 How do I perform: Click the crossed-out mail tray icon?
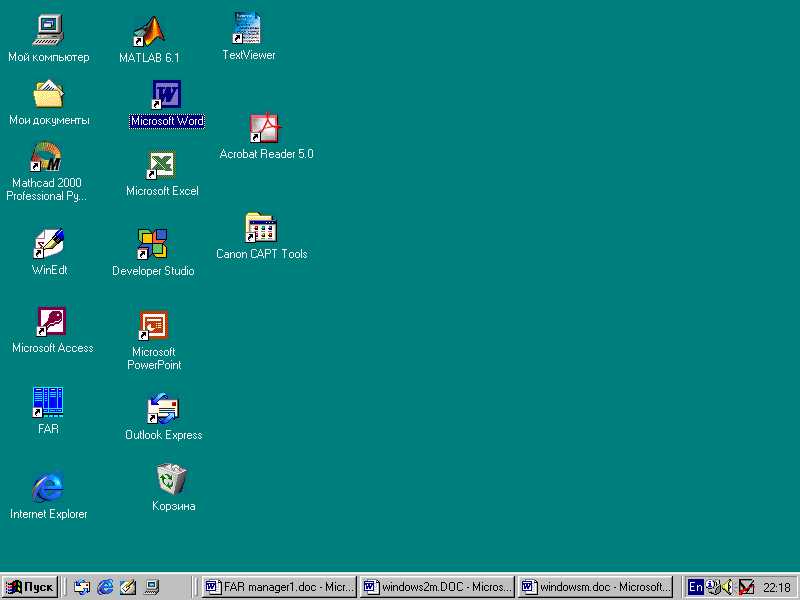[x=746, y=587]
